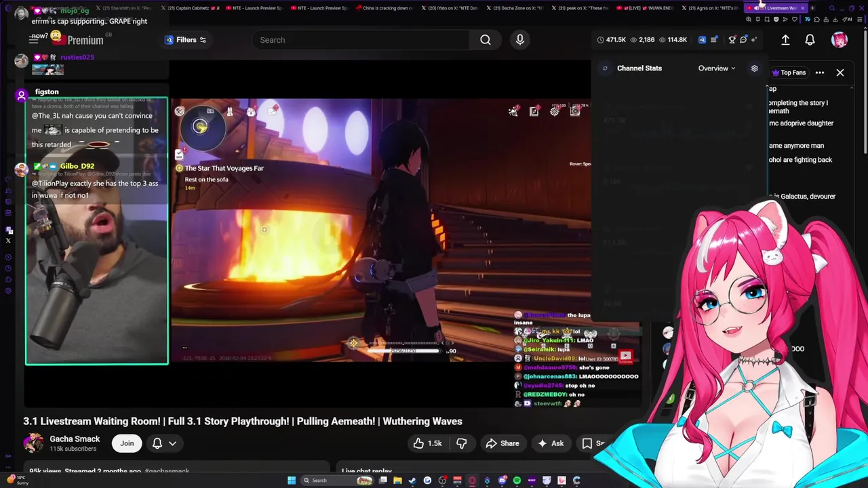Image resolution: width=868 pixels, height=488 pixels.
Task: Click the Save button
Action: tap(593, 443)
